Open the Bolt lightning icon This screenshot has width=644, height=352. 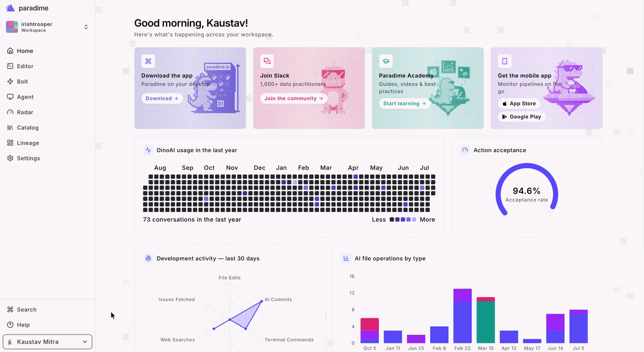11,82
